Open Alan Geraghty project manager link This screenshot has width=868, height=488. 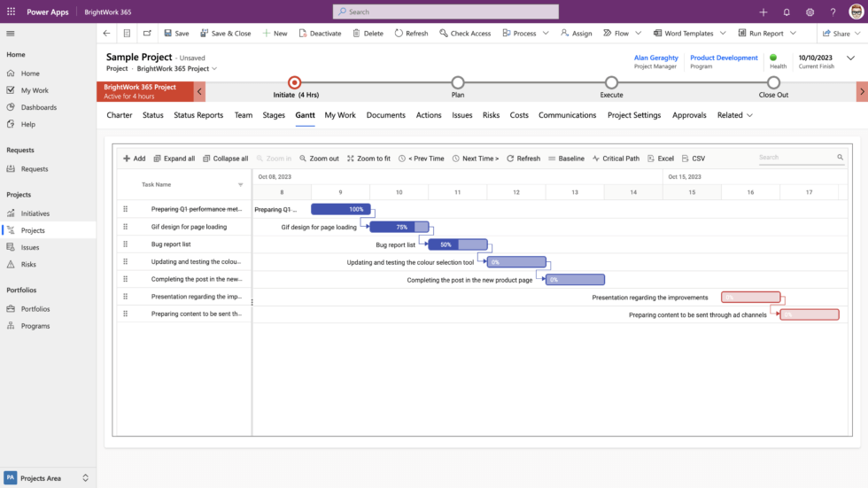point(655,58)
